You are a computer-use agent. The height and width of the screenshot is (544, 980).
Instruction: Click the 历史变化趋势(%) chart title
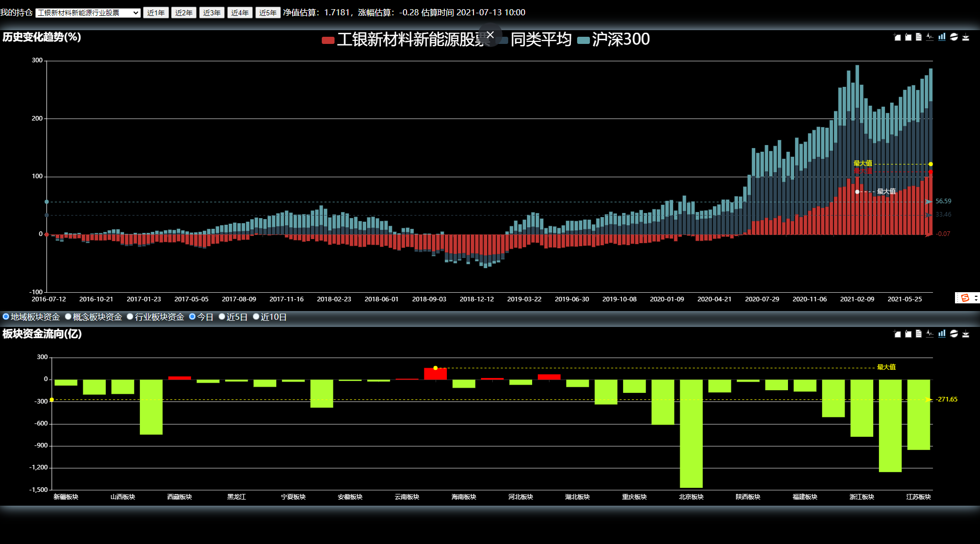point(42,37)
